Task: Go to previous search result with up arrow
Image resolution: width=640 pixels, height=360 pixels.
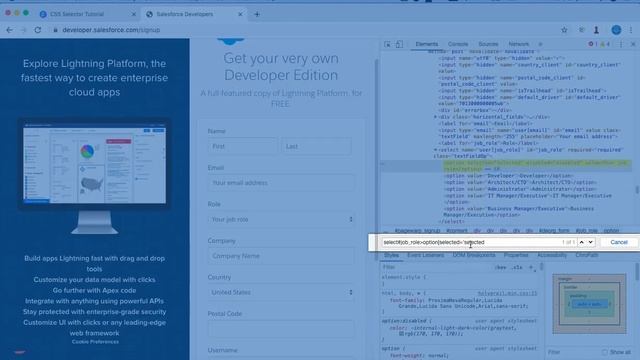Action: coord(582,242)
